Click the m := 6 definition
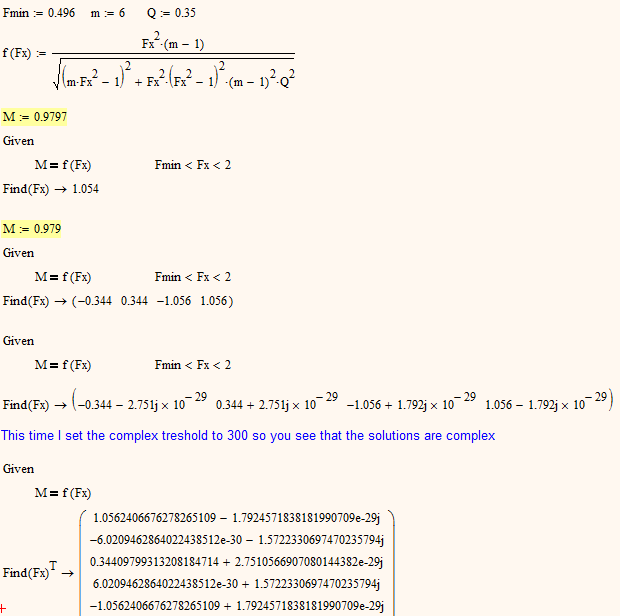The image size is (620, 616). tap(108, 13)
